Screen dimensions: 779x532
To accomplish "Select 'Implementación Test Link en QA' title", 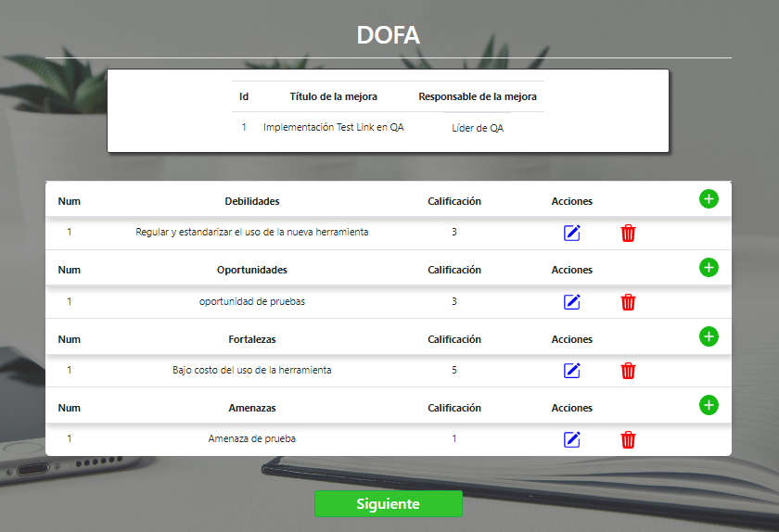I will pos(333,128).
